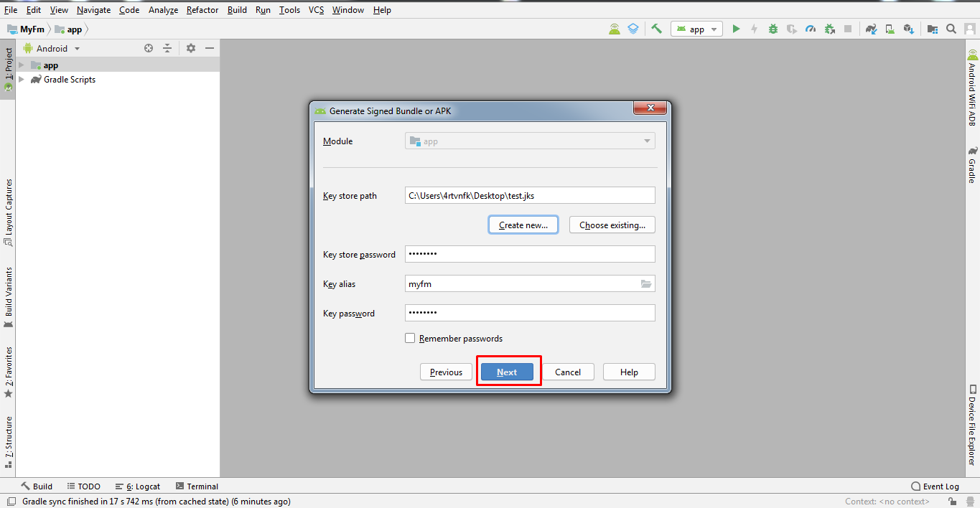The height and width of the screenshot is (508, 980).
Task: Click the Key store path input field
Action: 529,195
